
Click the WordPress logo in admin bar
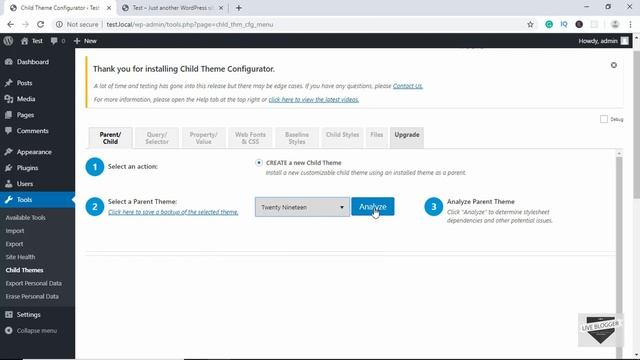point(8,41)
